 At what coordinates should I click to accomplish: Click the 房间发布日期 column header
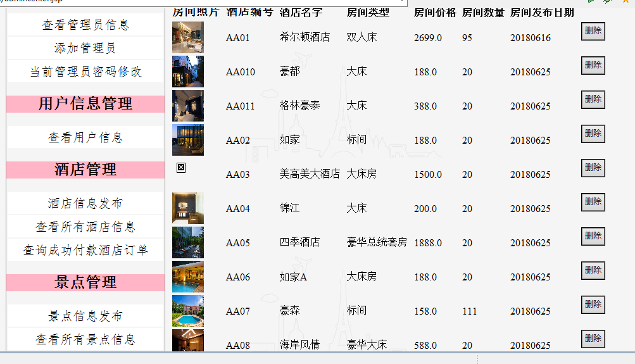click(542, 13)
